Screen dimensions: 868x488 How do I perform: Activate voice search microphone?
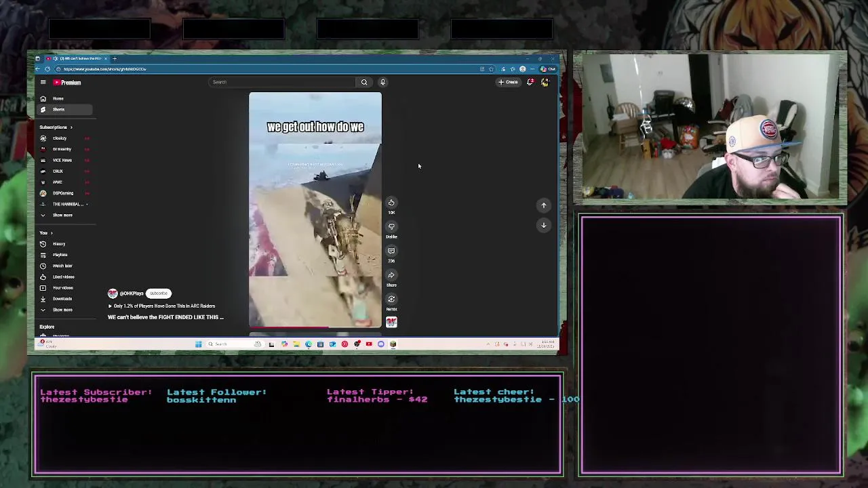(382, 82)
